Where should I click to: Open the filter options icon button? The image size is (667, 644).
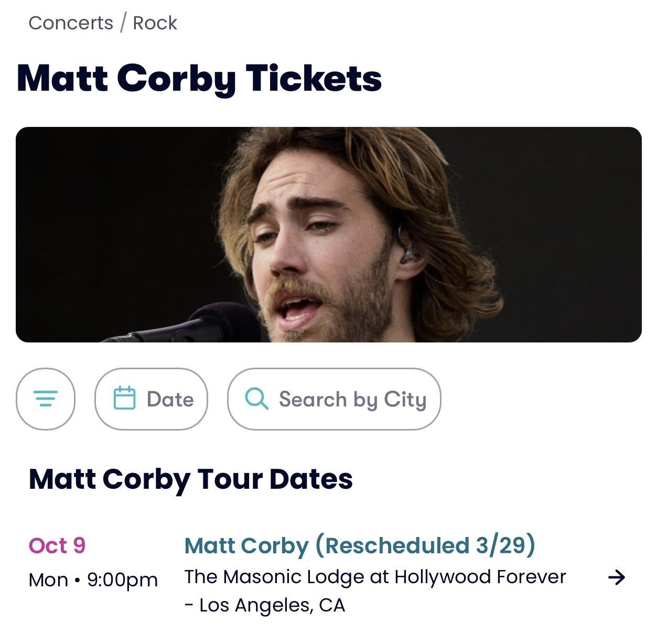pyautogui.click(x=46, y=399)
